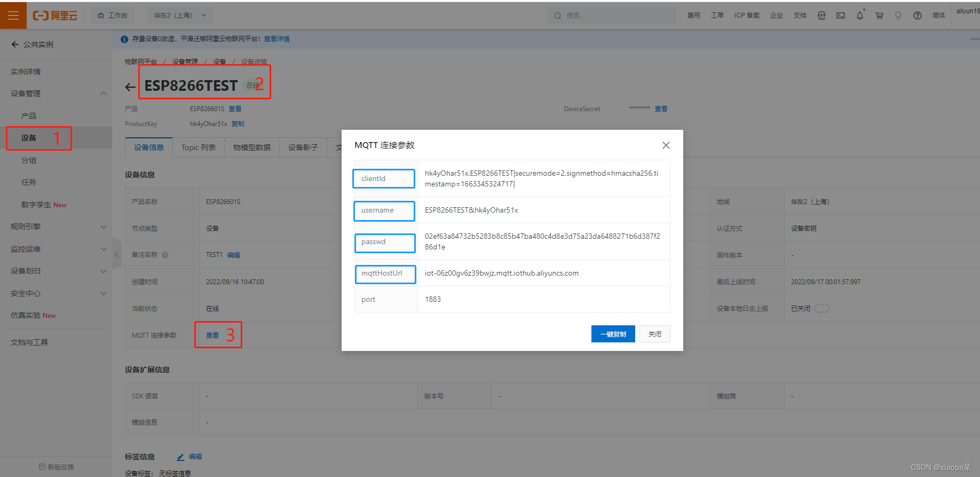Select the username value ESP8266TEST&hk4yOhar51x
This screenshot has width=980, height=477.
(471, 210)
